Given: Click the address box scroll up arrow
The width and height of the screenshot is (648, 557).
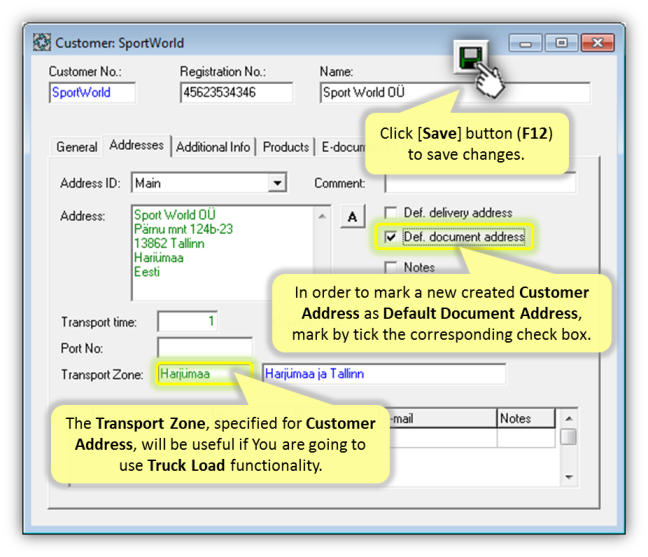Looking at the screenshot, I should coord(322,216).
